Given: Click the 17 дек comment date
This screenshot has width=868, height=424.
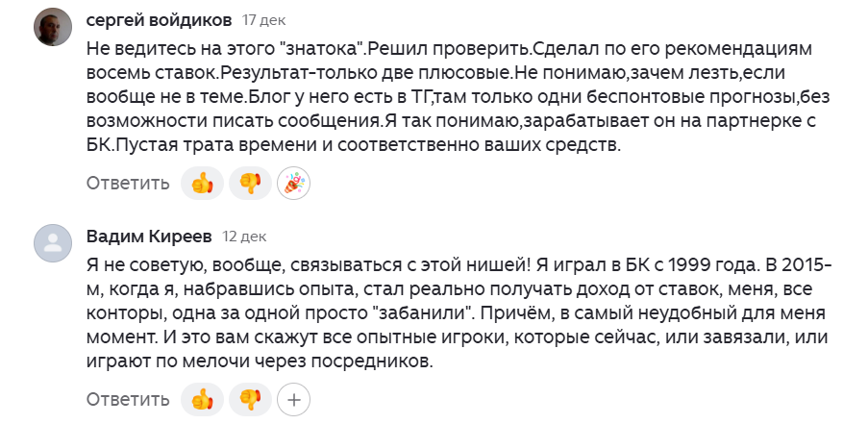Looking at the screenshot, I should coord(263,20).
